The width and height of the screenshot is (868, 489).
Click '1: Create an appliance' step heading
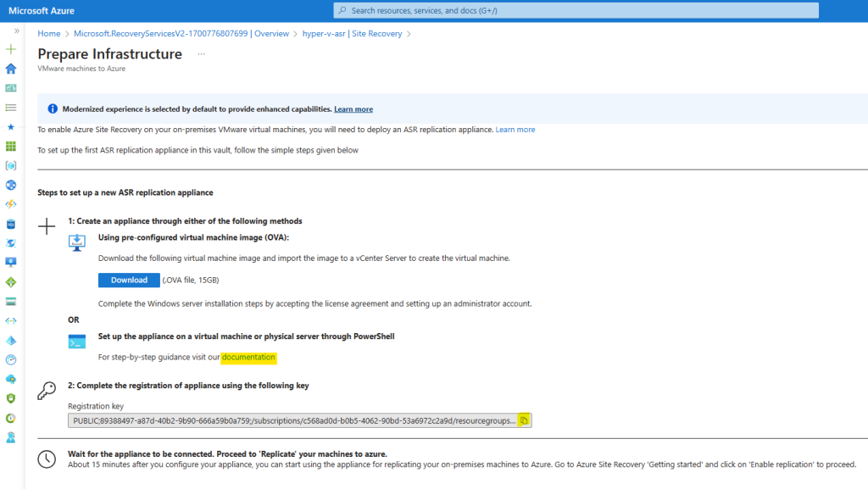[185, 220]
